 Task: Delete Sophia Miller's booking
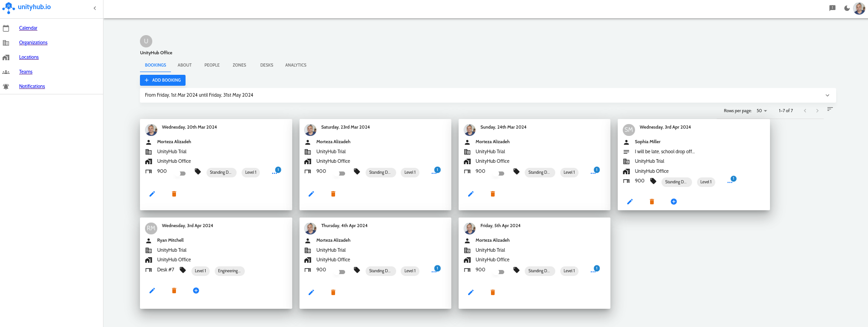(x=652, y=202)
